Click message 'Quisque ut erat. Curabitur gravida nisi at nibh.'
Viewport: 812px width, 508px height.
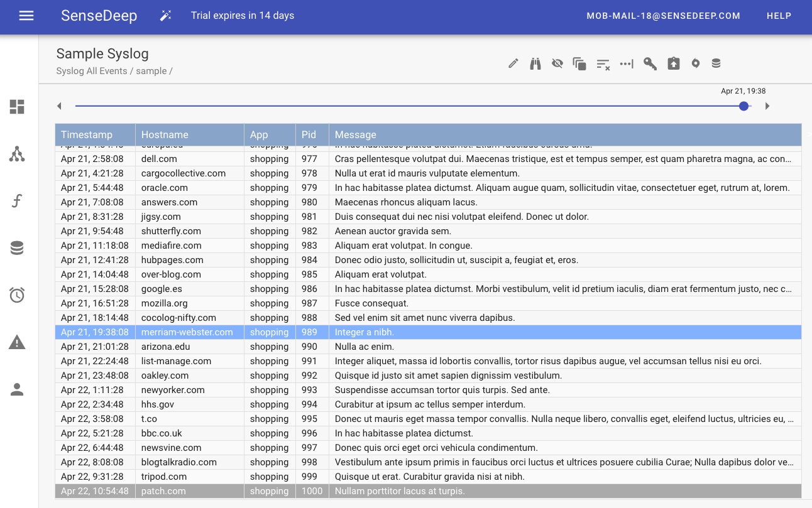430,477
